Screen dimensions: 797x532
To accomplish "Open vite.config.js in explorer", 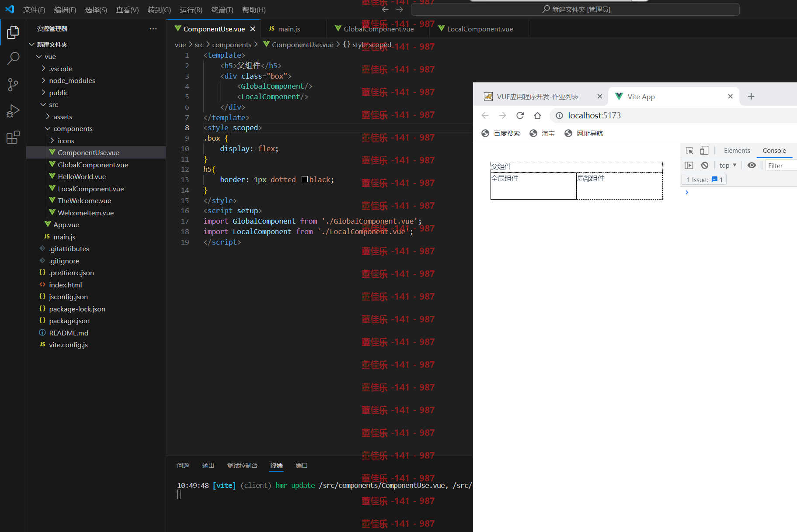I will pos(96,345).
